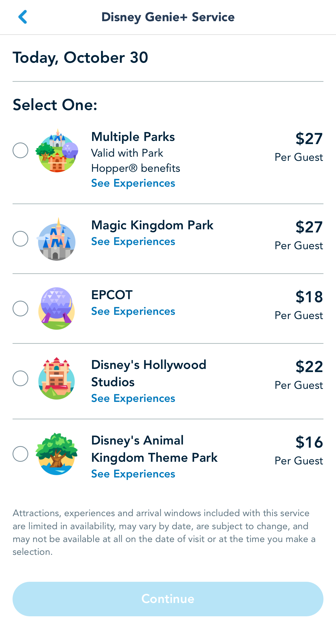Tap the Magic Kingdom castle icon
This screenshot has width=336, height=644.
pyautogui.click(x=57, y=239)
